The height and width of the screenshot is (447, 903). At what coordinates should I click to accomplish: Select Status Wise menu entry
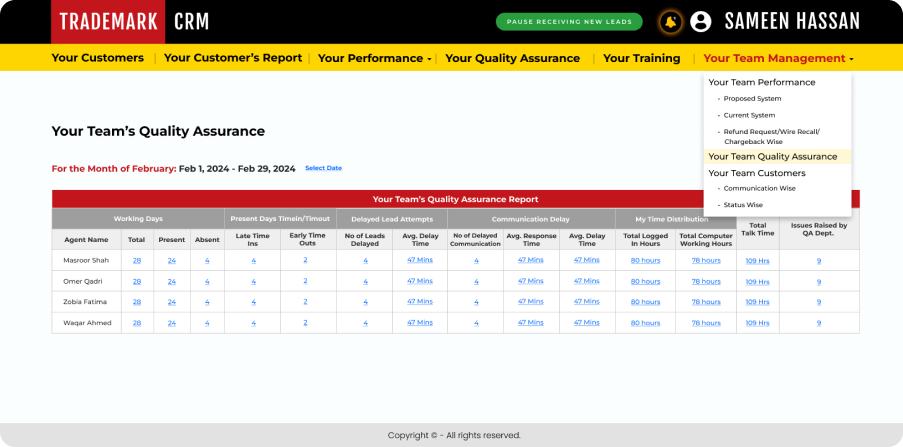pos(743,205)
